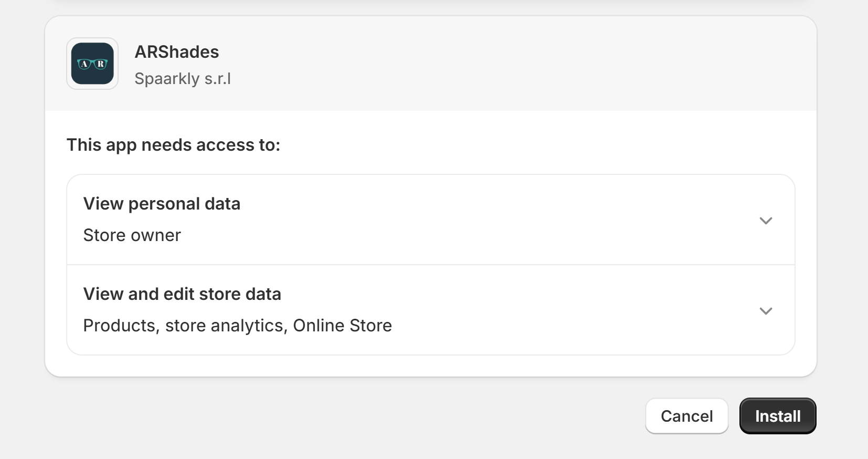Cancel the ARShades installation
This screenshot has height=459, width=868.
click(x=686, y=416)
